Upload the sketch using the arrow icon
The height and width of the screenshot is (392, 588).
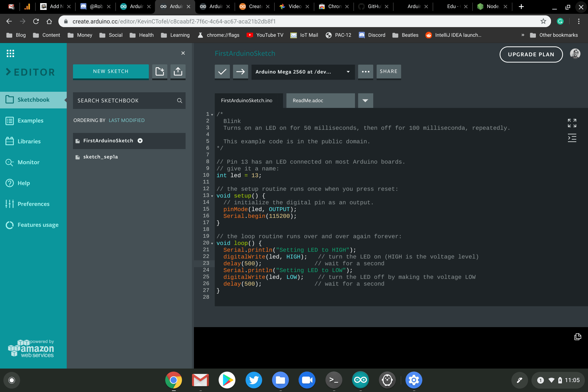point(240,72)
